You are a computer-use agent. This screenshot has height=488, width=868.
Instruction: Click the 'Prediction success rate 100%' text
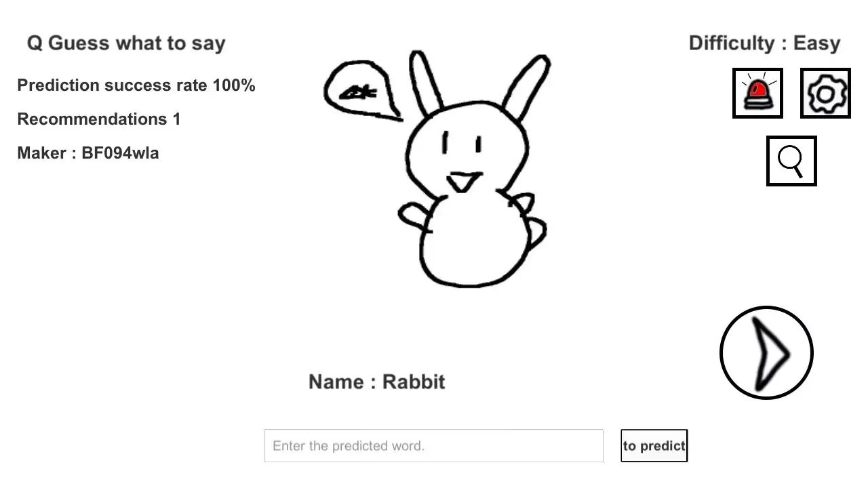(x=136, y=85)
